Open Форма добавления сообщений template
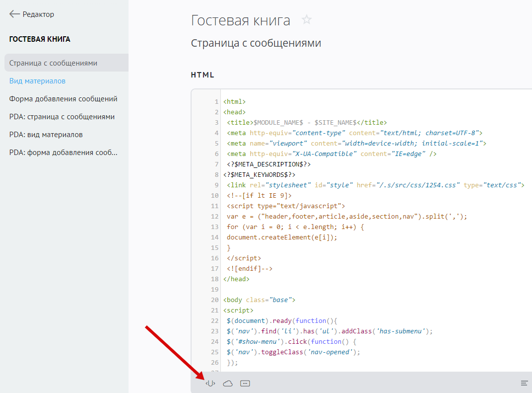The width and height of the screenshot is (532, 393). (63, 99)
